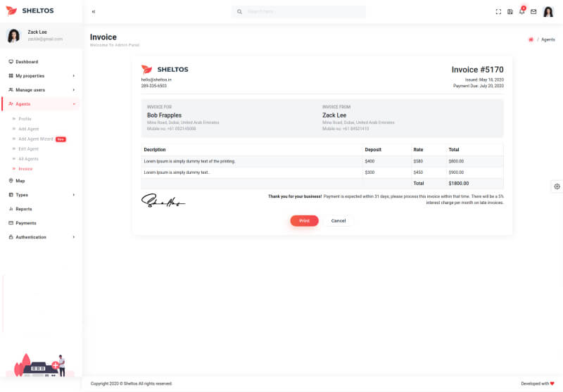Open notifications bell icon
The width and height of the screenshot is (563, 392).
pyautogui.click(x=521, y=12)
